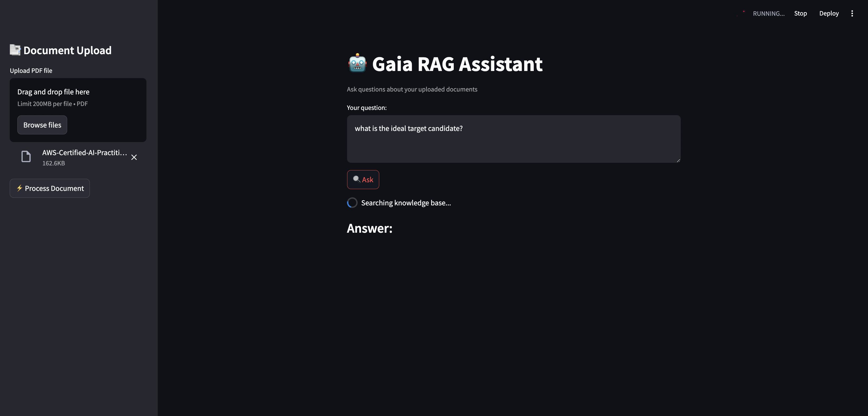This screenshot has height=416, width=868.
Task: Stop the running script
Action: click(800, 13)
